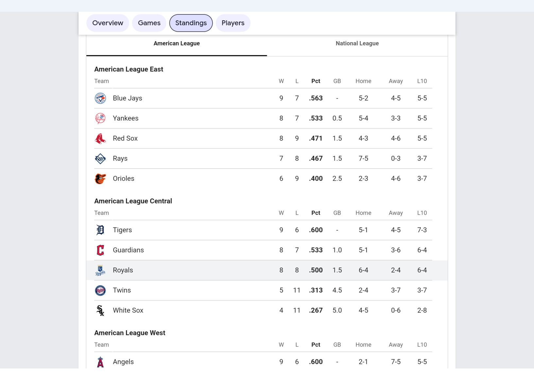The image size is (534, 392).
Task: Click the Twins team logo
Action: pos(100,290)
